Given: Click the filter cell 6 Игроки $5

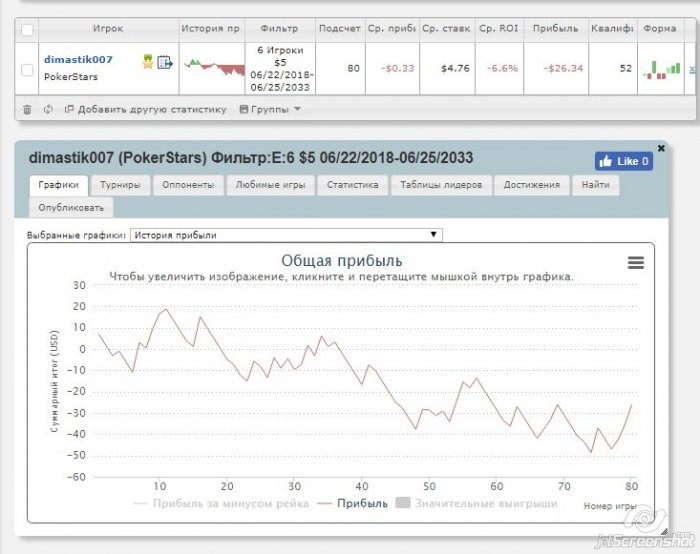Looking at the screenshot, I should click(x=280, y=69).
